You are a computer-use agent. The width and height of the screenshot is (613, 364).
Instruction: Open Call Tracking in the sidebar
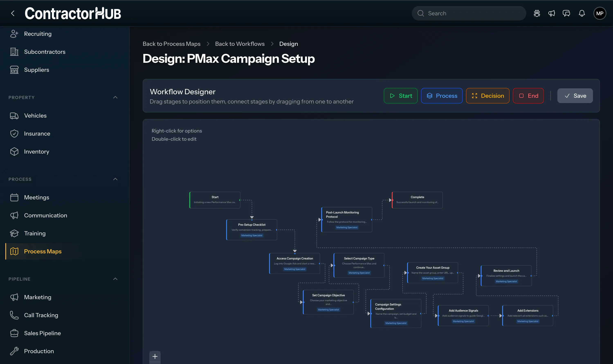(x=41, y=315)
